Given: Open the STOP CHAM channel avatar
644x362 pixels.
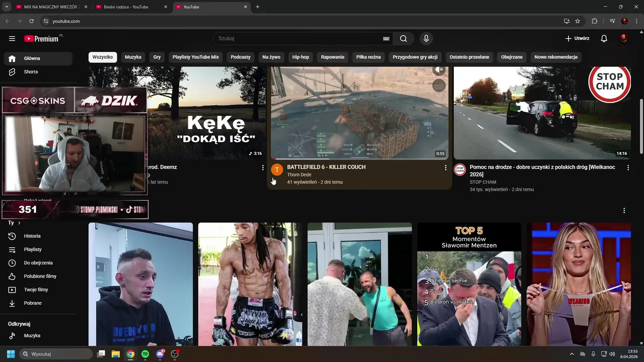Looking at the screenshot, I should pos(460,170).
